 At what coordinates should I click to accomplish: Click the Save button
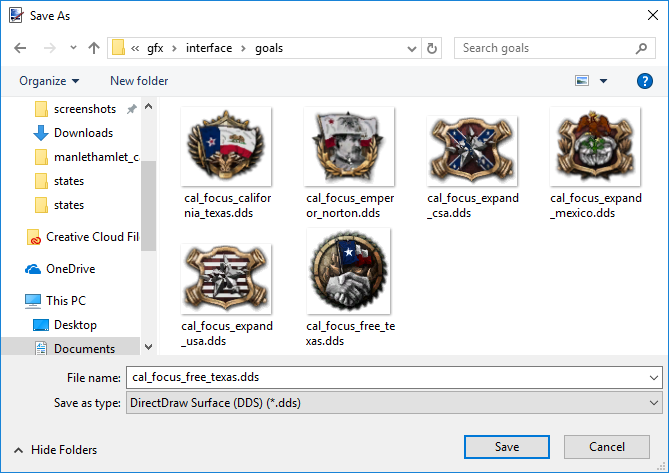pos(507,447)
